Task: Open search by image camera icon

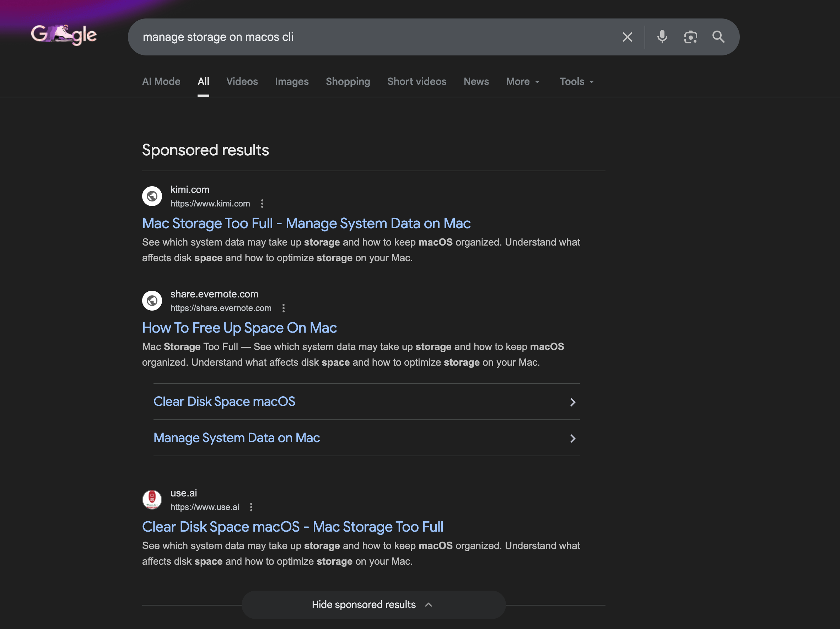Action: [x=690, y=37]
